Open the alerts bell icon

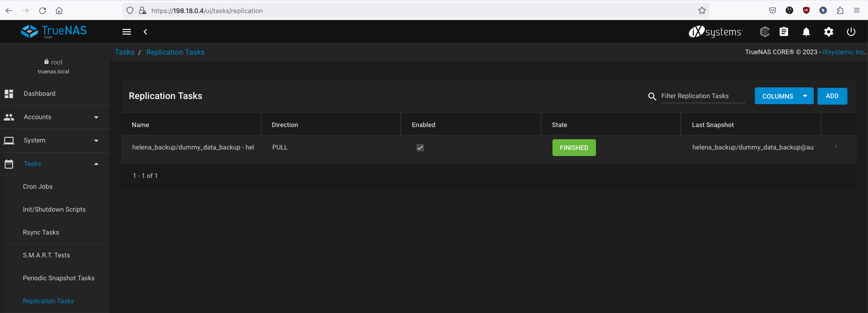(806, 32)
